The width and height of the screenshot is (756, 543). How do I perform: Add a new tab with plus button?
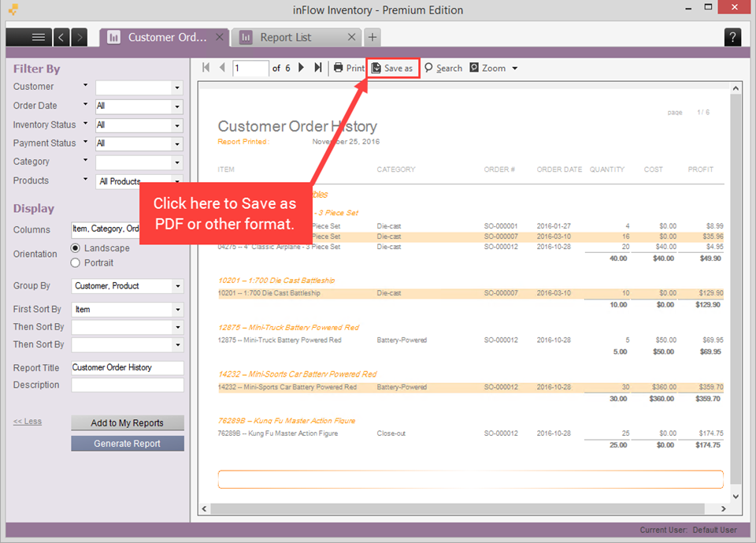[x=372, y=37]
